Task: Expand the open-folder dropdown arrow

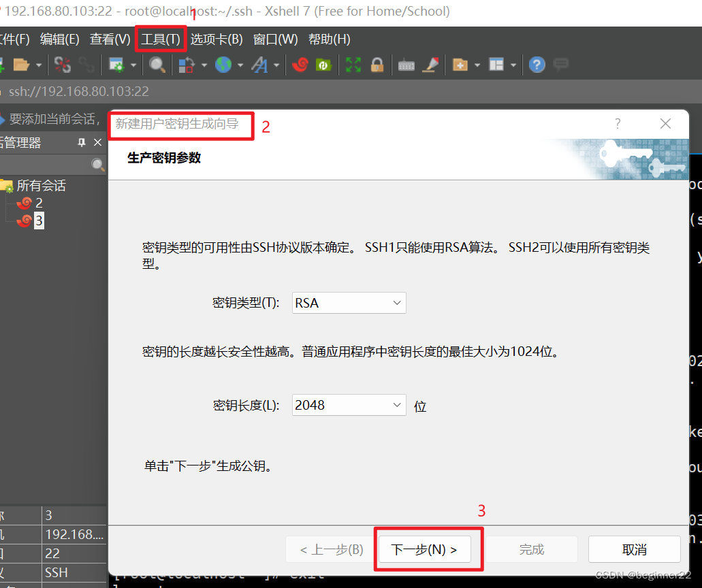Action: pos(39,65)
